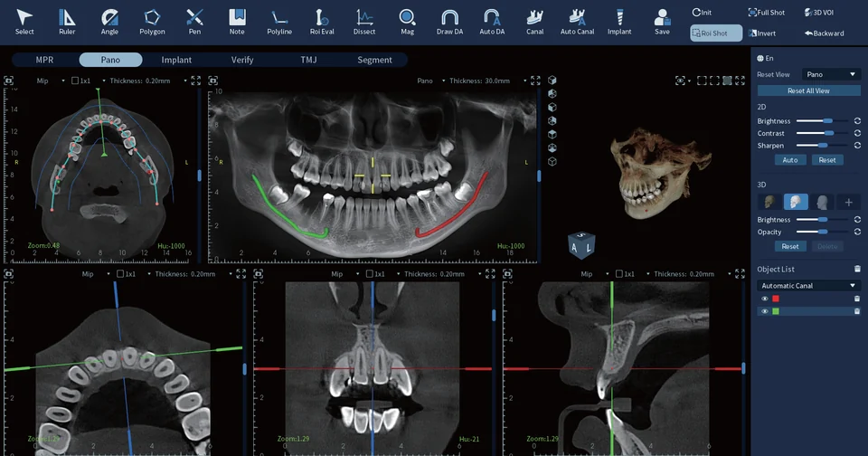Click the Reset All View button
The image size is (868, 456).
(808, 90)
